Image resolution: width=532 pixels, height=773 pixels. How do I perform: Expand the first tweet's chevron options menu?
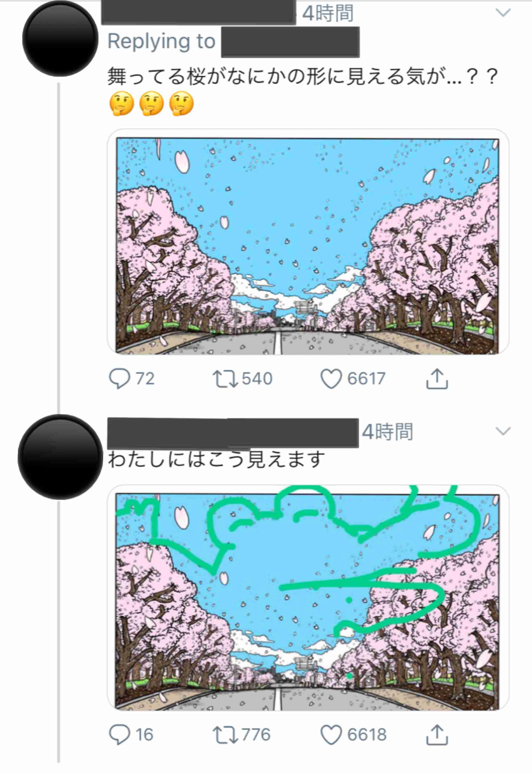pyautogui.click(x=503, y=13)
